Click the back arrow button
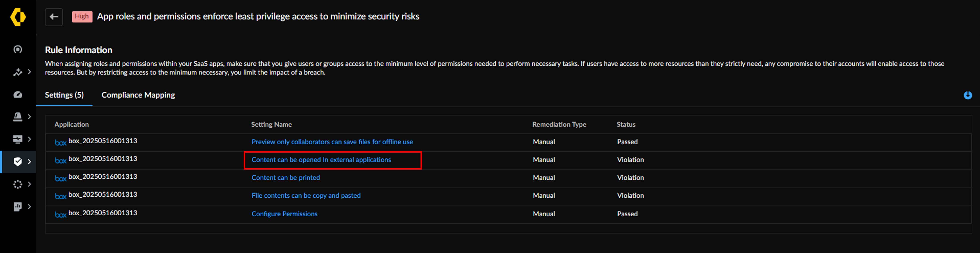Viewport: 980px width, 253px height. [x=54, y=17]
